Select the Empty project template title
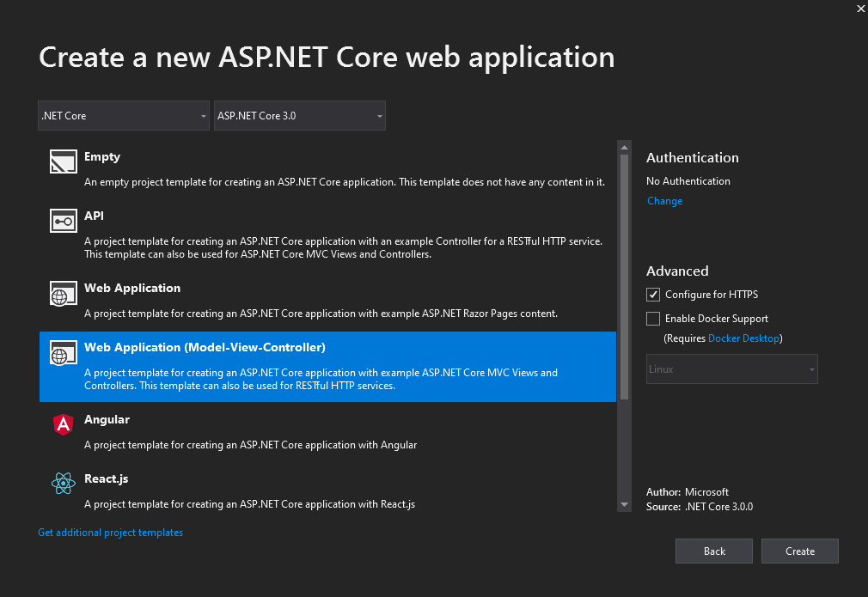This screenshot has height=597, width=868. point(102,156)
